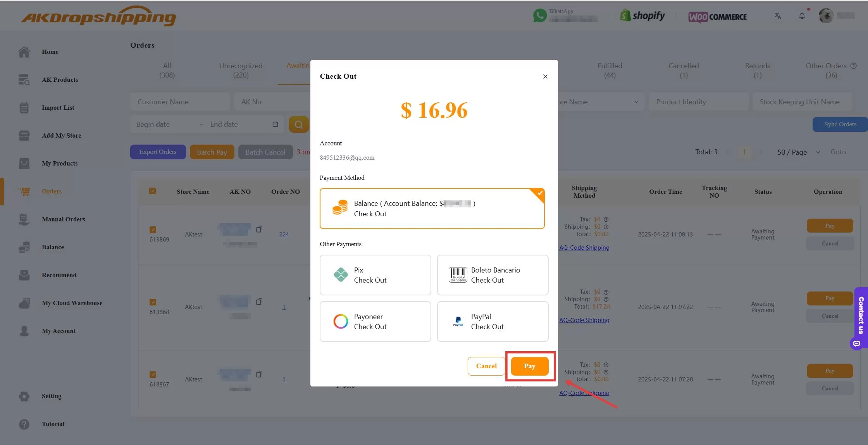Click the search magnifier icon
868x445 pixels.
(298, 124)
